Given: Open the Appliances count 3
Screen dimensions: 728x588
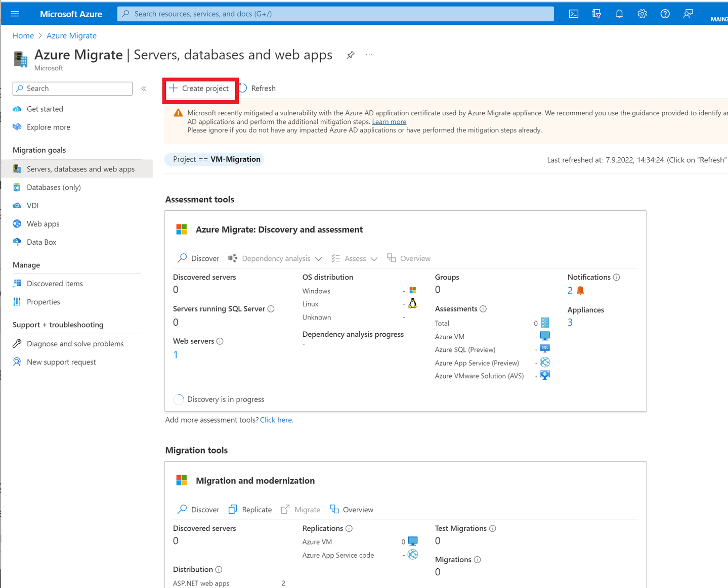Looking at the screenshot, I should (x=570, y=322).
